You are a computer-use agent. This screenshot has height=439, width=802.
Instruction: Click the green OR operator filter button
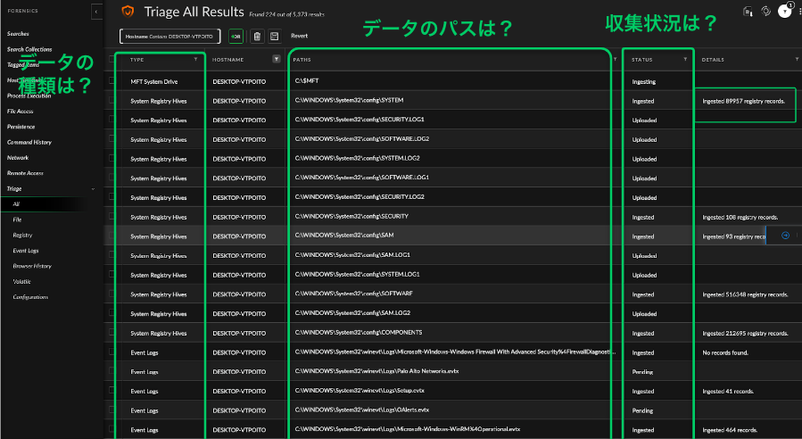[x=235, y=36]
